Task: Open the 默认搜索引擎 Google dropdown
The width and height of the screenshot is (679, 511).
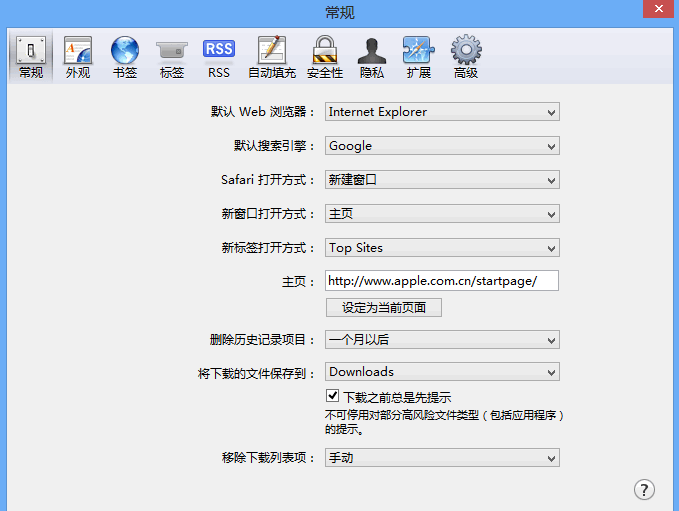Action: coord(442,146)
